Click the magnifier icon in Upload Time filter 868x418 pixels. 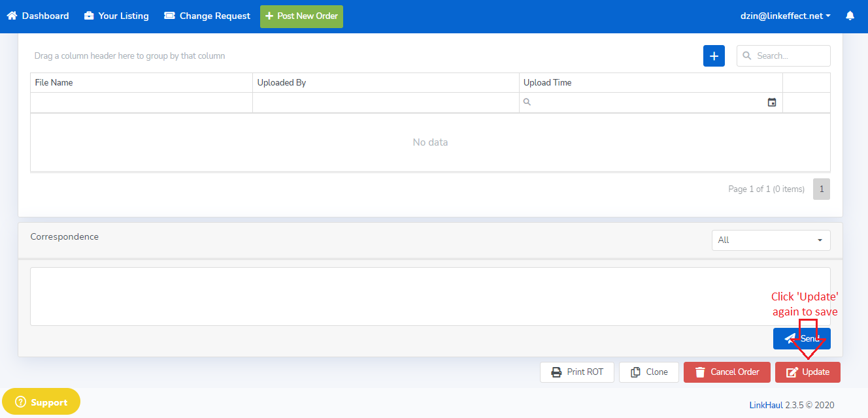coord(527,103)
